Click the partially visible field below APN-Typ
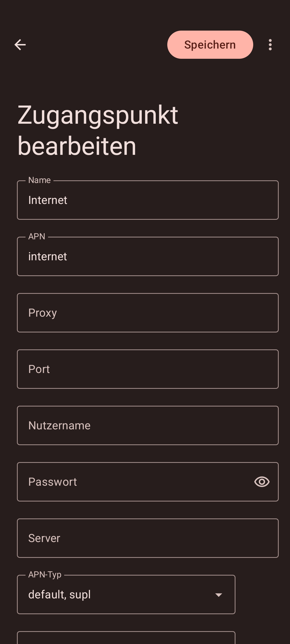Viewport: 290px width, 644px height. click(x=126, y=638)
